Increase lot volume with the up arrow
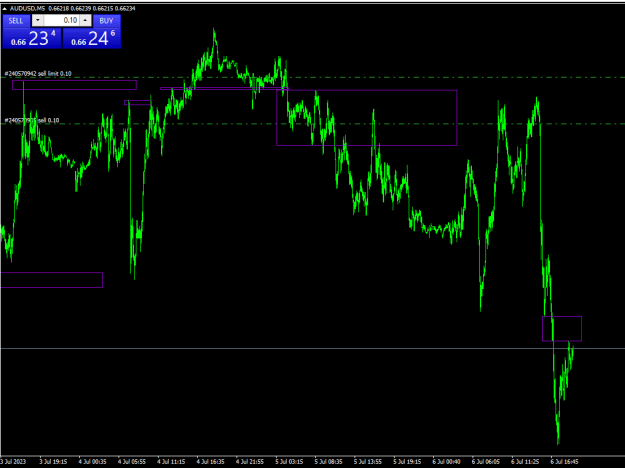This screenshot has height=468, width=625. 85,20
